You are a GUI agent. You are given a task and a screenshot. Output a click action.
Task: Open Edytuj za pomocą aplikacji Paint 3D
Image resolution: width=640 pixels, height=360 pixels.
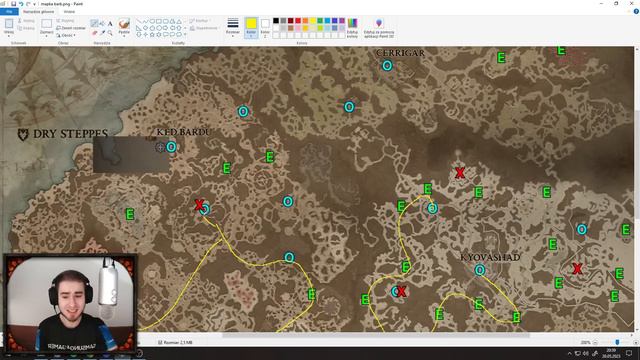click(x=379, y=28)
